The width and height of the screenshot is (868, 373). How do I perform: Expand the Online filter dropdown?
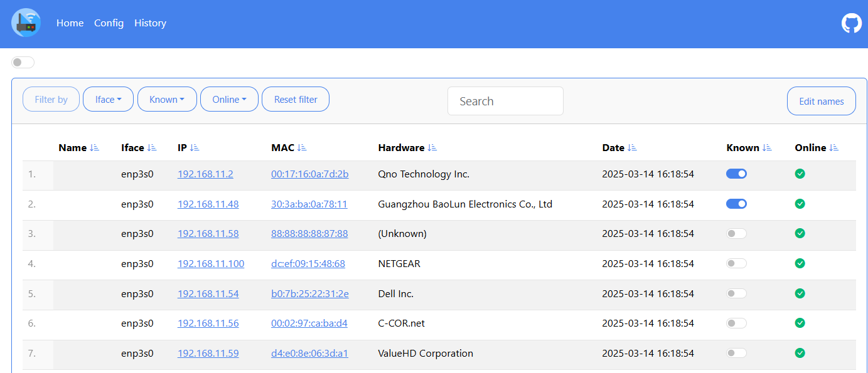click(229, 99)
